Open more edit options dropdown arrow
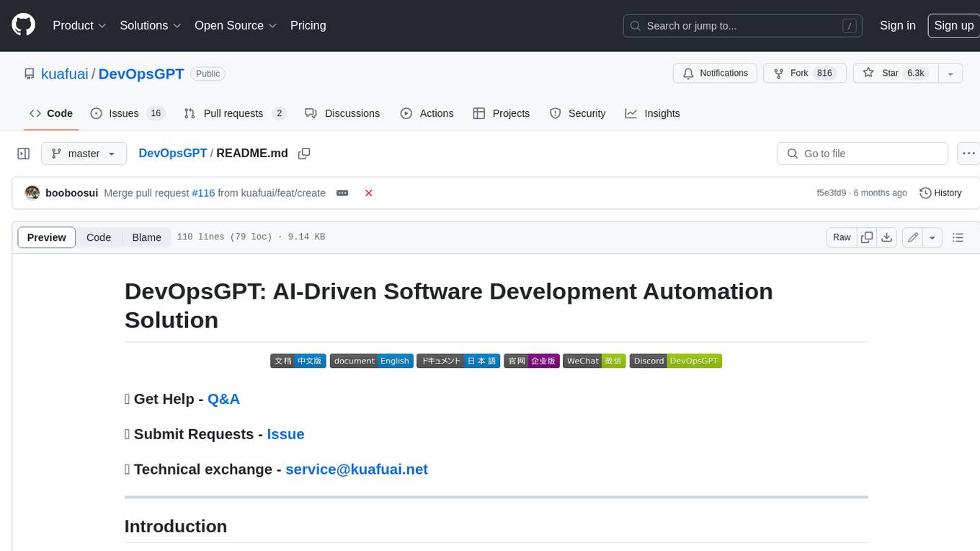The image size is (980, 551). (932, 237)
